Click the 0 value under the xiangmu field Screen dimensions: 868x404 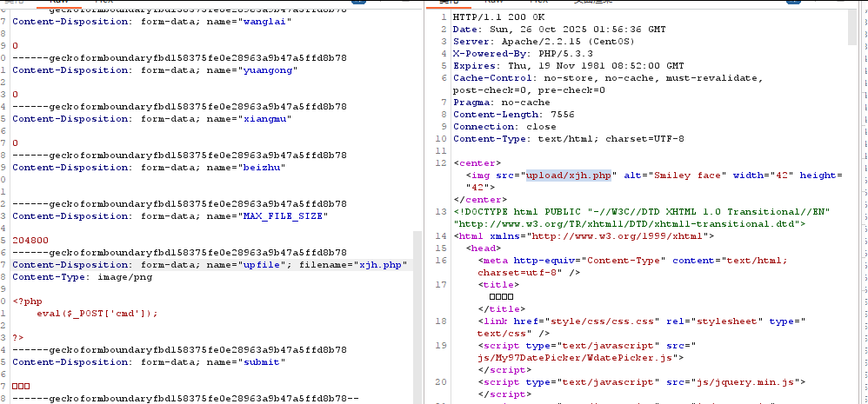(15, 143)
